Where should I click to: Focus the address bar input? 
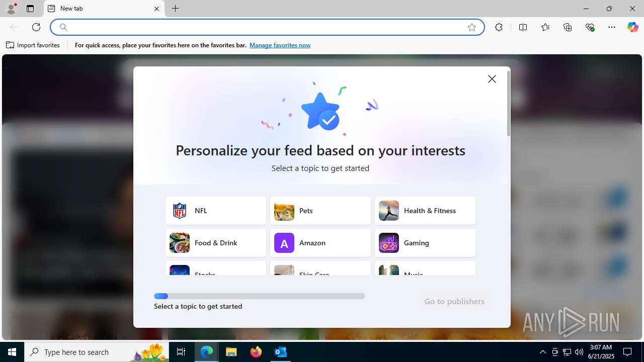tap(267, 27)
